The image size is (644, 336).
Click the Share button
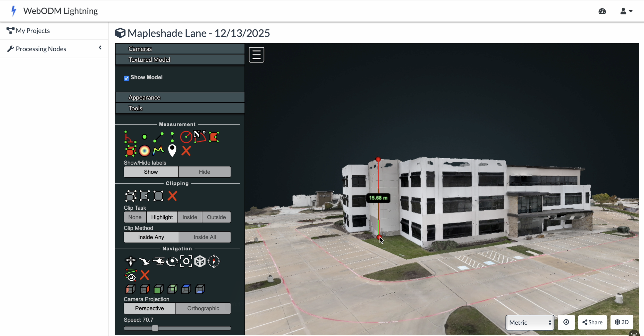(592, 322)
